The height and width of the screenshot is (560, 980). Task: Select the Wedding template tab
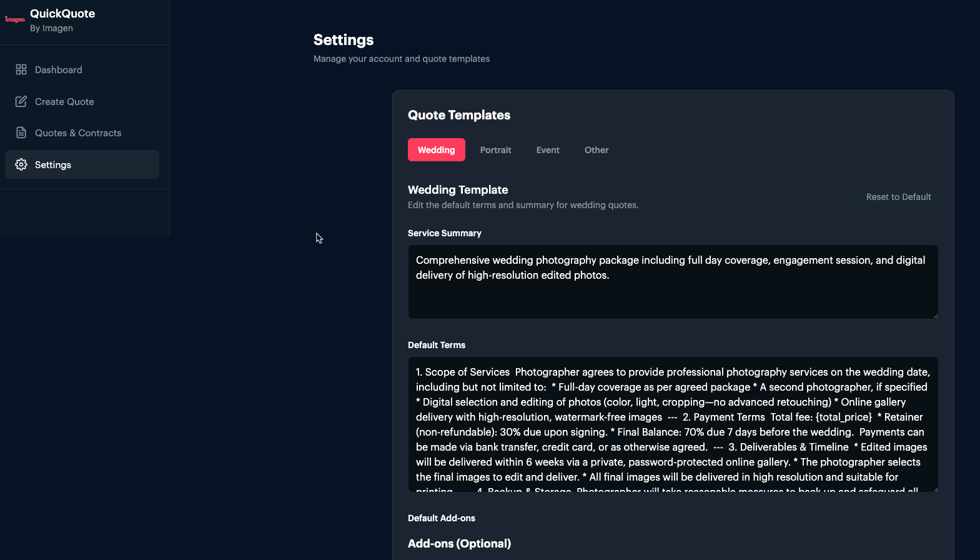pyautogui.click(x=436, y=150)
